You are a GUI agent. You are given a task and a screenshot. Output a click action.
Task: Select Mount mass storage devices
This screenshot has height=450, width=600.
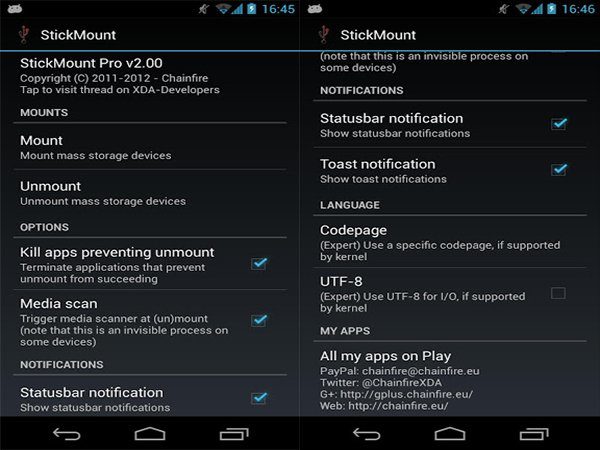150,147
